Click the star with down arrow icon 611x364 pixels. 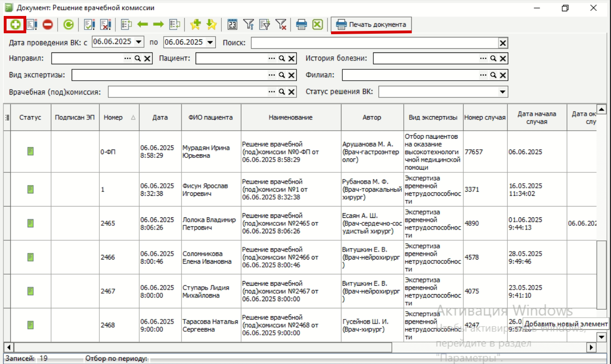pos(211,25)
